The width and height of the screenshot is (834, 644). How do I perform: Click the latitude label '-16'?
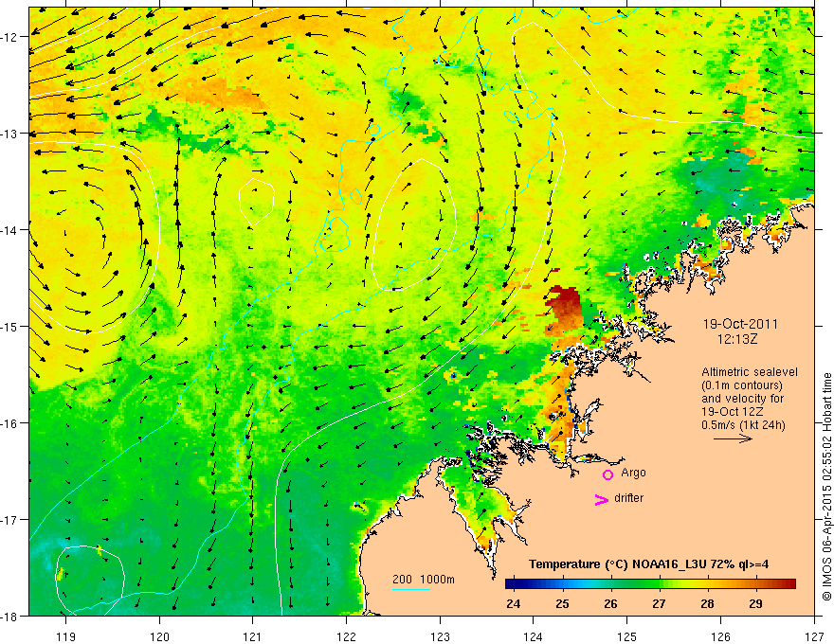coord(10,423)
